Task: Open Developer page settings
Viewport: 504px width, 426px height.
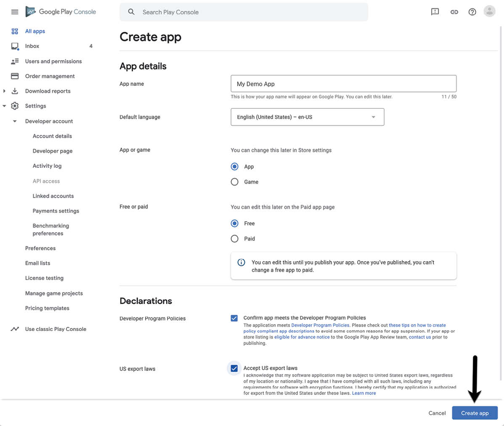Action: click(x=53, y=151)
